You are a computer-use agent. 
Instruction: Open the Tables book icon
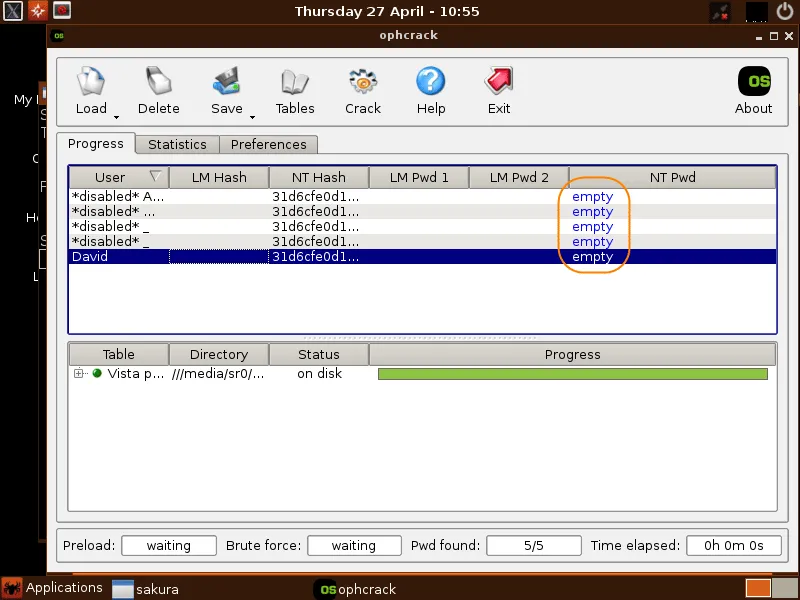[295, 82]
